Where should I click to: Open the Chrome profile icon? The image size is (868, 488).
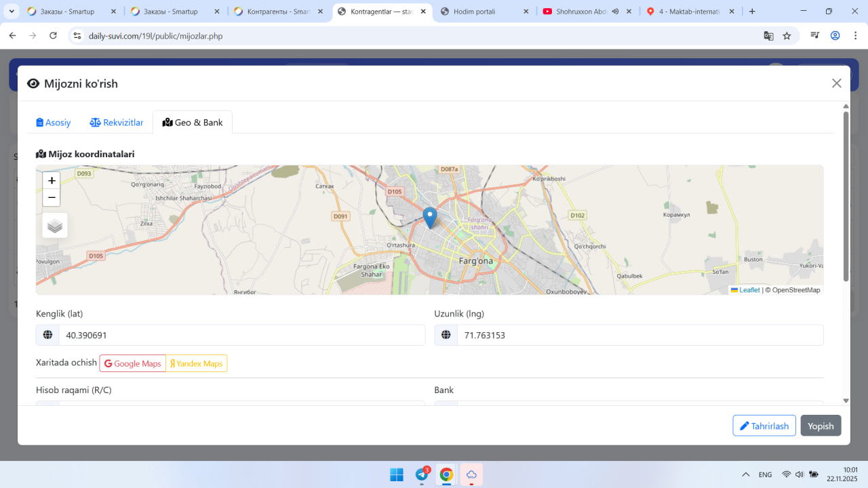point(835,36)
